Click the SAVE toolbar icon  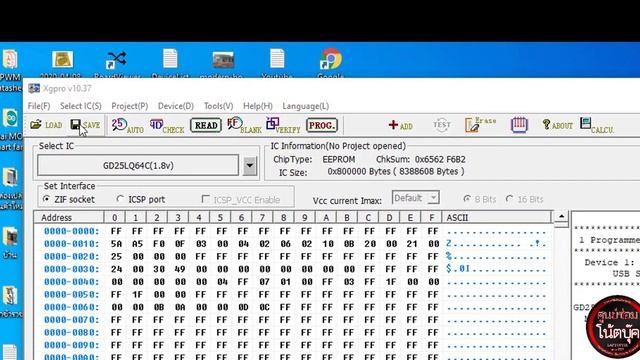tap(85, 125)
